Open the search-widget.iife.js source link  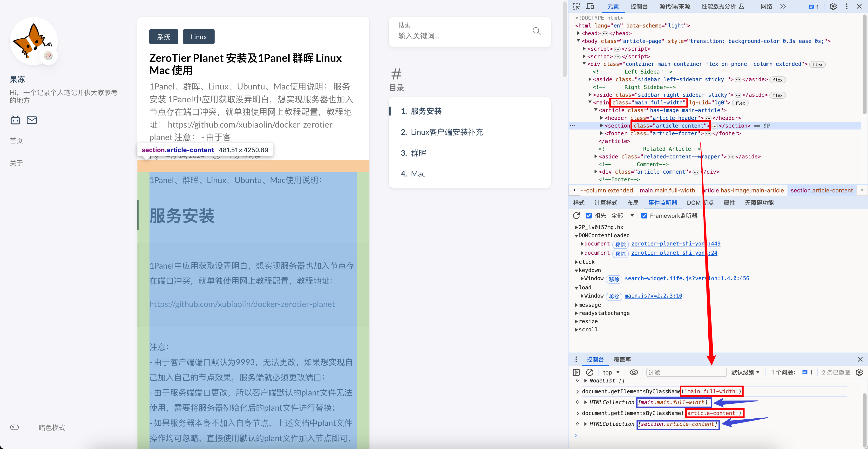[687, 279]
